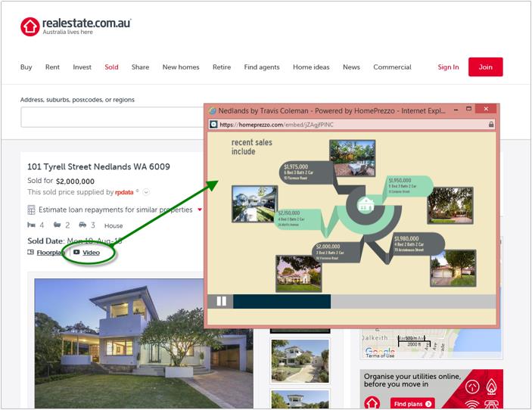This screenshot has width=532, height=410.
Task: Expand the sold price info chevron
Action: [146, 192]
